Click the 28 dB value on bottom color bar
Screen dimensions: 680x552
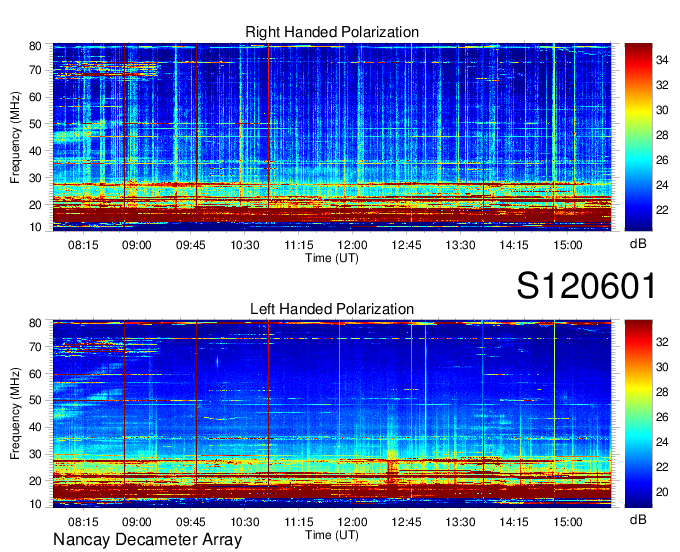662,392
